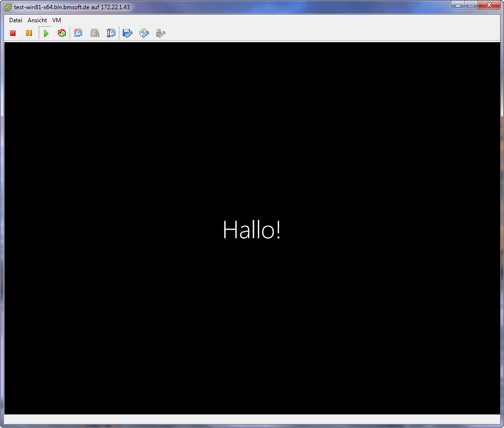This screenshot has width=504, height=428.
Task: Click the vSphere console title bar icon
Action: pos(8,7)
